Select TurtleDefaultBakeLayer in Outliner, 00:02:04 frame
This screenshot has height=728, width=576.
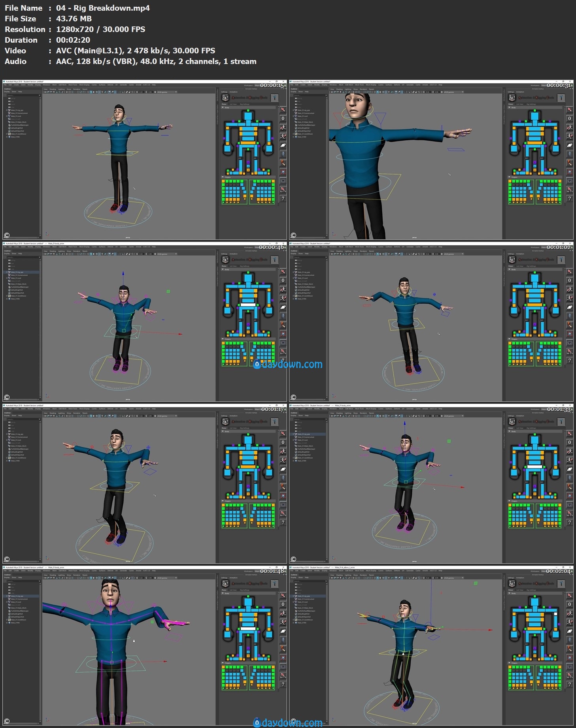pyautogui.click(x=306, y=611)
